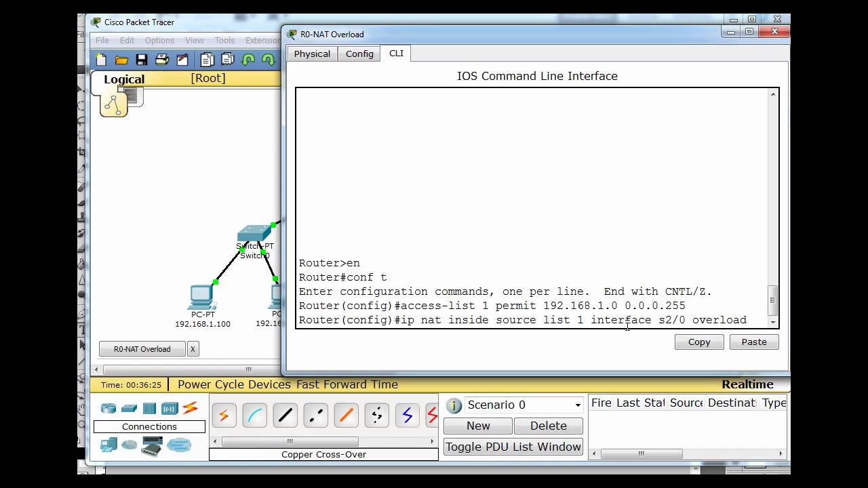Undo with the left green arrow
The image size is (868, 488).
248,60
